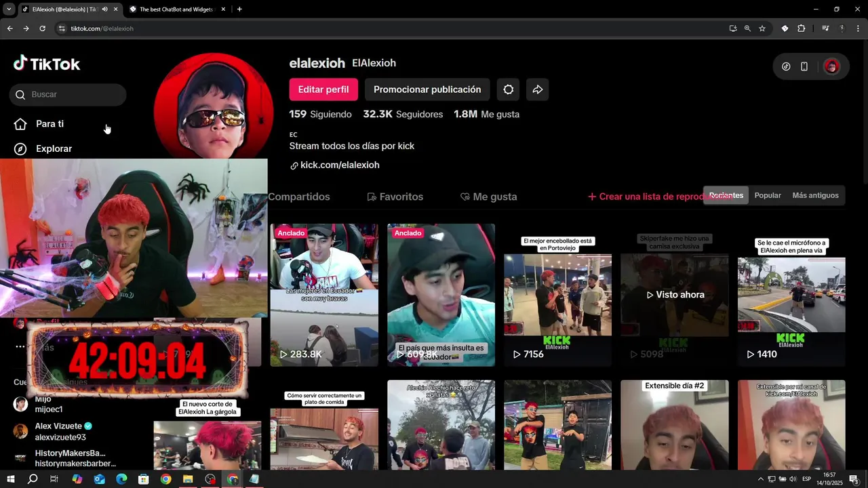Open the microphone falls video with 1410 views
Viewport: 868px width, 488px height.
pos(791,295)
